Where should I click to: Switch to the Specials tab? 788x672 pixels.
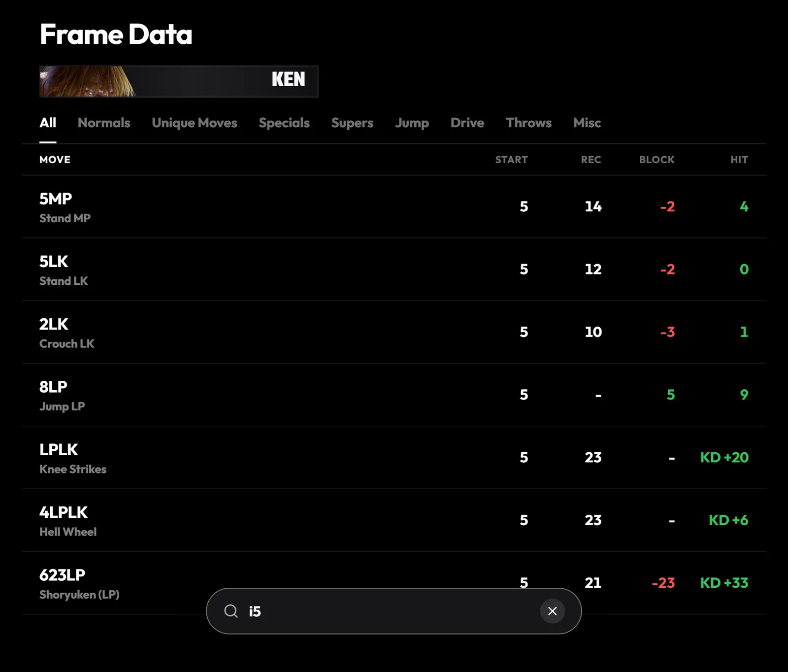pyautogui.click(x=284, y=123)
